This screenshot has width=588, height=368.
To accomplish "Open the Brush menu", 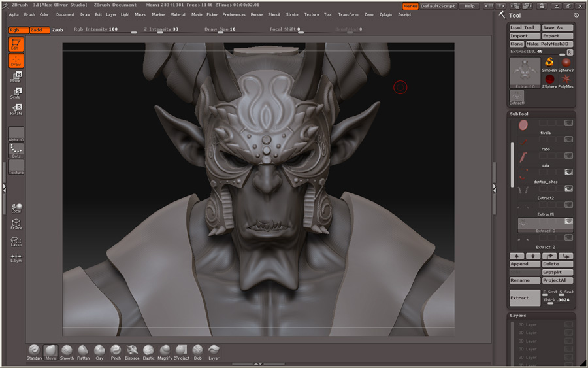I will click(x=29, y=14).
